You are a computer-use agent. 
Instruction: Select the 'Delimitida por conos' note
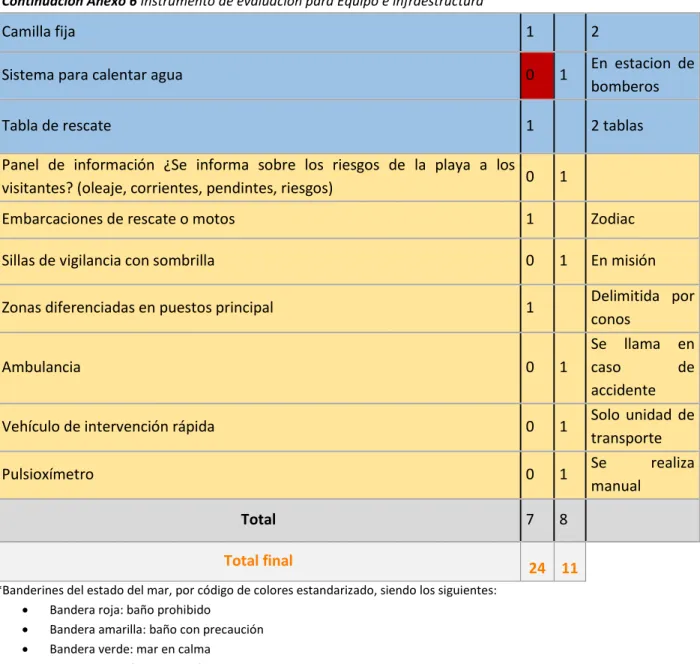coord(642,307)
